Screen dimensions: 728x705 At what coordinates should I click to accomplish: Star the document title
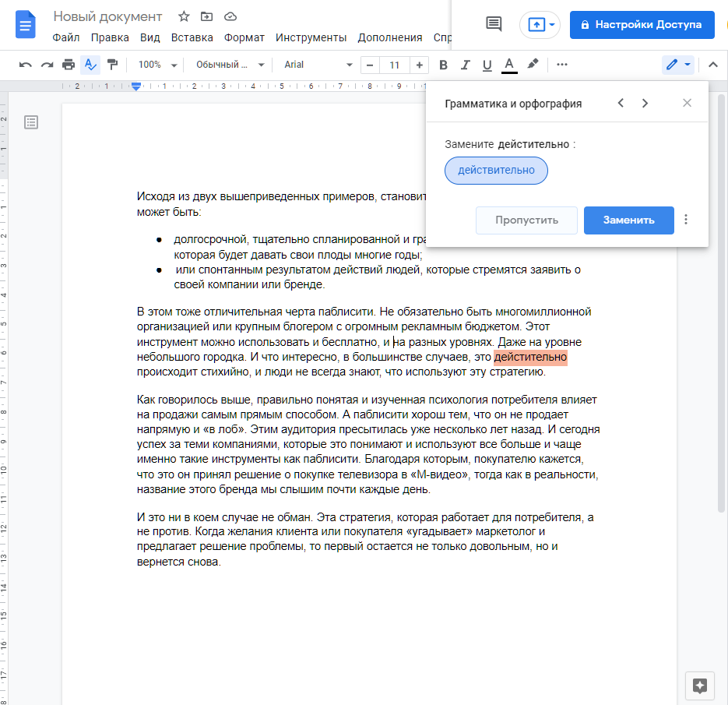184,16
